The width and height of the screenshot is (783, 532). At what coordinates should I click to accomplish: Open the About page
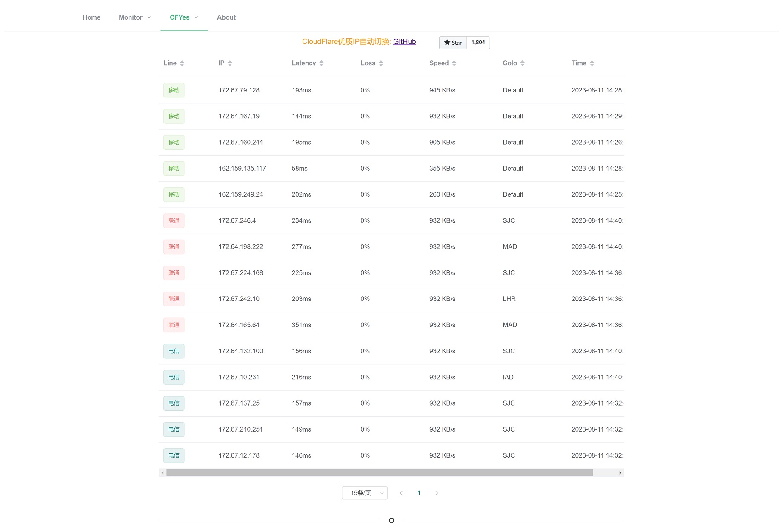226,17
